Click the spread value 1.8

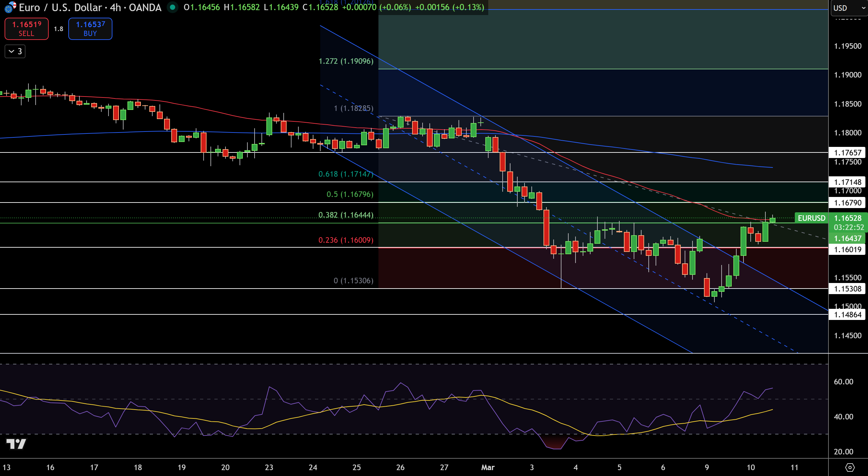(x=58, y=29)
